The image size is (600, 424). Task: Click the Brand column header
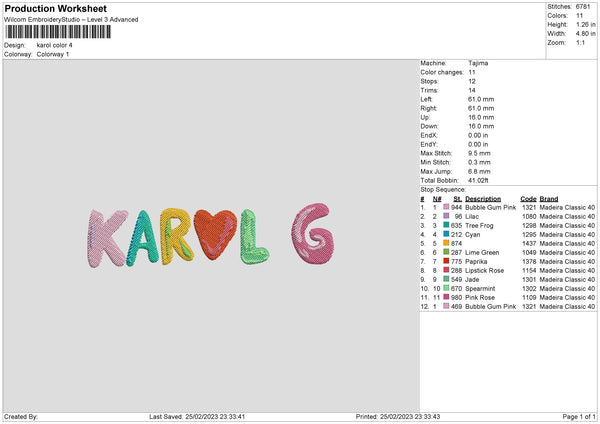click(x=549, y=199)
